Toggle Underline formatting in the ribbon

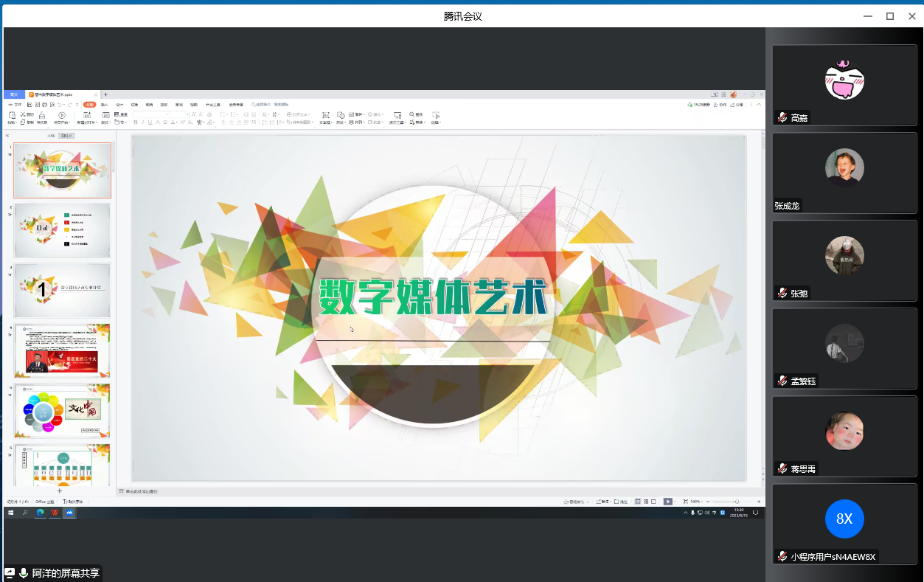pos(150,122)
